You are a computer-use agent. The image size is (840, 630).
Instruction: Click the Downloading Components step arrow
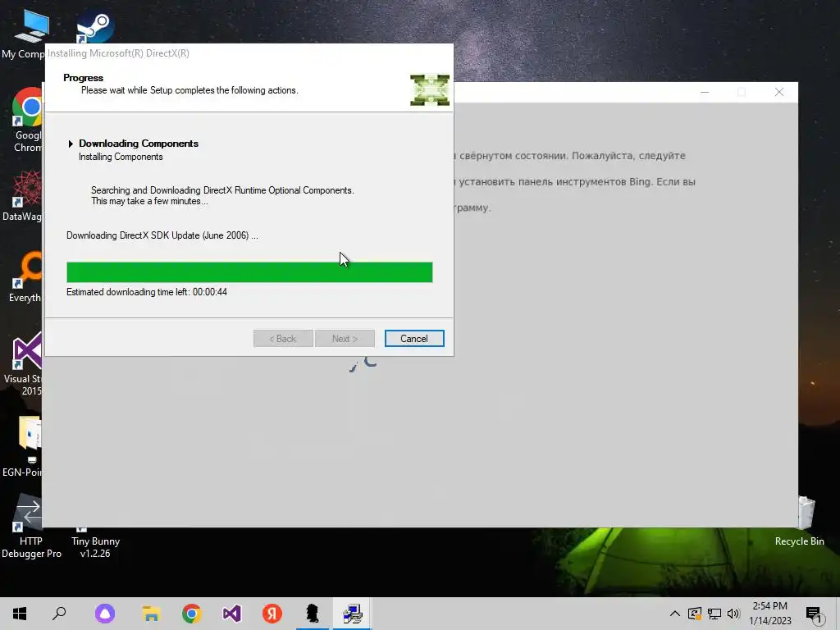[x=71, y=144]
